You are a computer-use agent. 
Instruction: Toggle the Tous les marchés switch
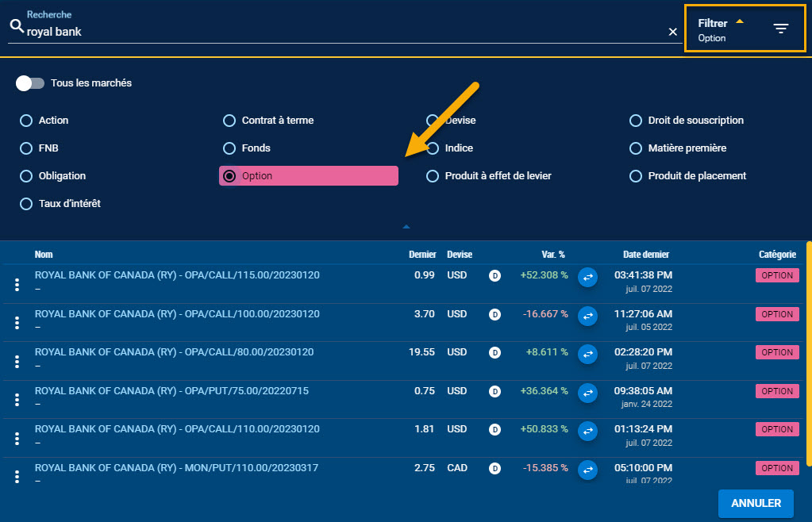point(30,83)
